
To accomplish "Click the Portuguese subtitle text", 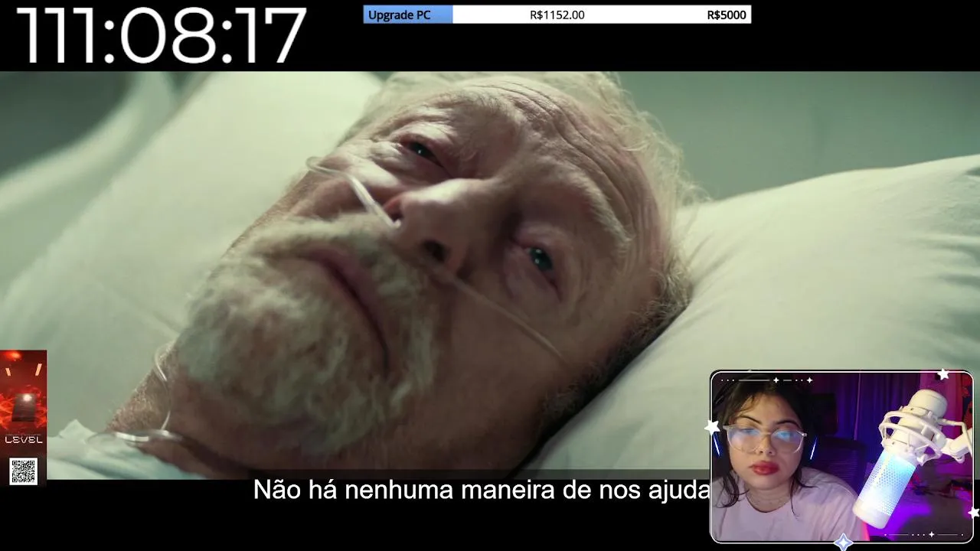I will [482, 490].
